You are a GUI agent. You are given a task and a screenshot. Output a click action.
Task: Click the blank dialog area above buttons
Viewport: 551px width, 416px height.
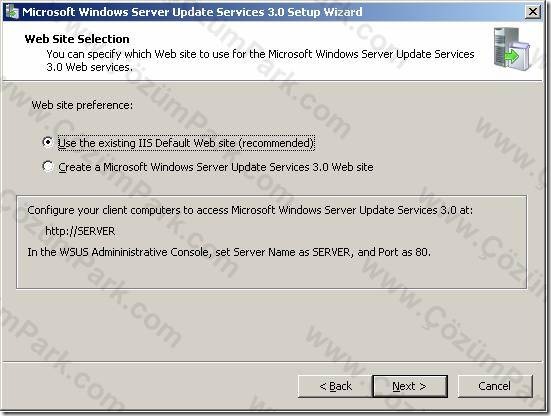coord(271,325)
